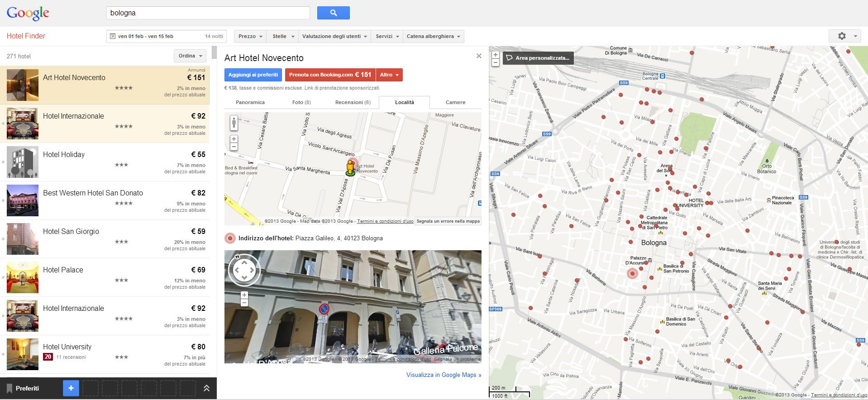Toggle Area personalizzata drawing mode
868x400 pixels.
(x=538, y=58)
